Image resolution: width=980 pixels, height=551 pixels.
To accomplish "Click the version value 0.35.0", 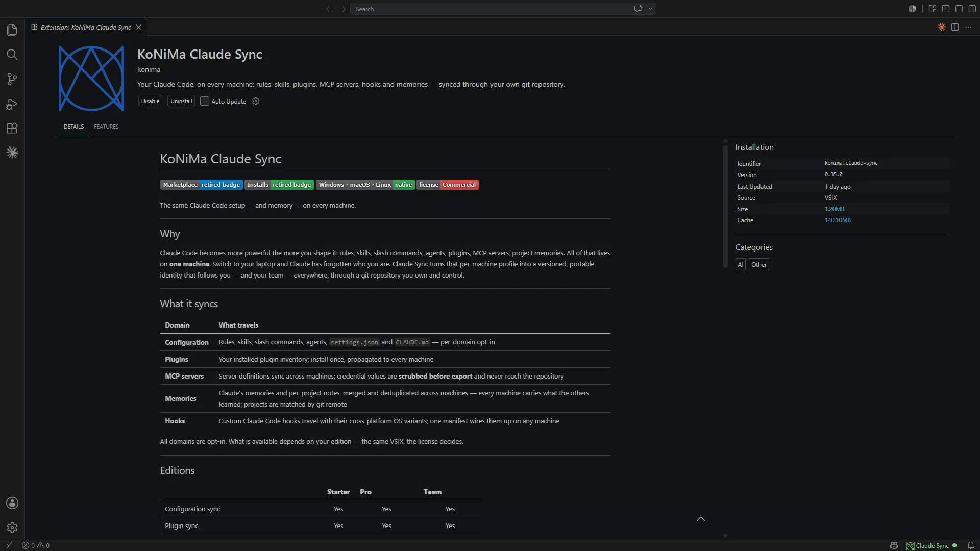I will point(834,174).
